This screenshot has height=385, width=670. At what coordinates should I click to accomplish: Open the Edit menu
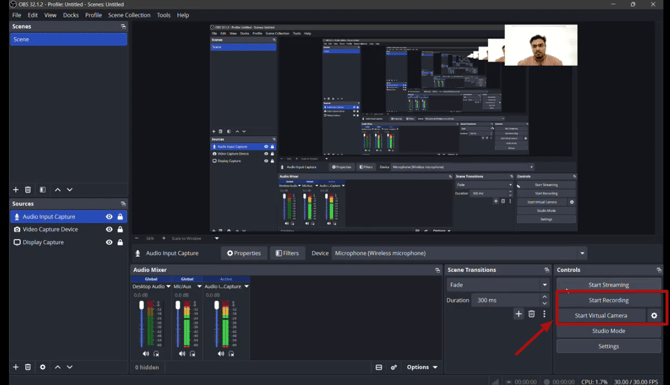(33, 15)
